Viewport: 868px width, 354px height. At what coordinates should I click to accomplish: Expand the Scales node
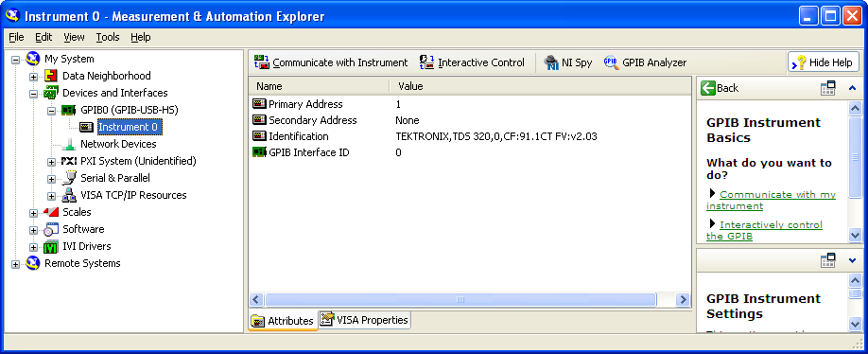33,213
